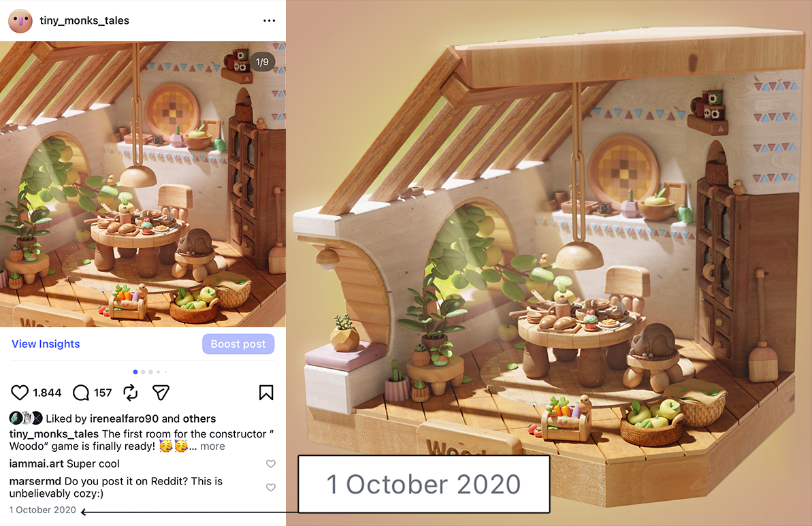The image size is (812, 526).
Task: Open the tiny_monks_tales username header
Action: [84, 20]
